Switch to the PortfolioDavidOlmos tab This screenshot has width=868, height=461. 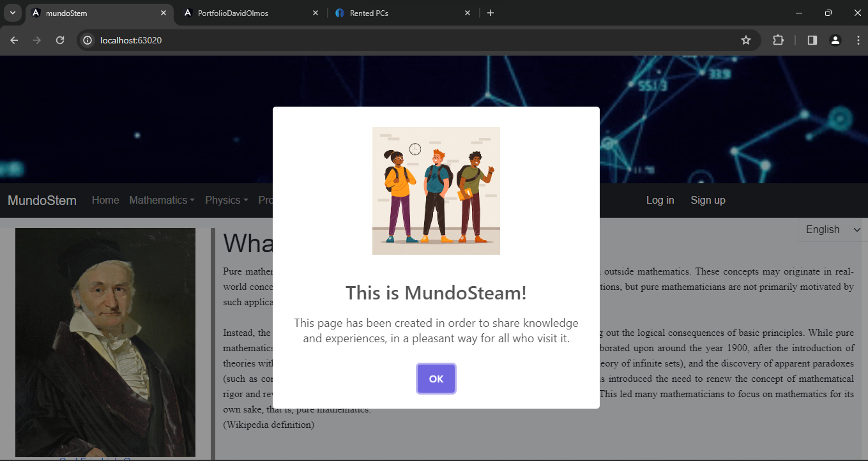(251, 13)
